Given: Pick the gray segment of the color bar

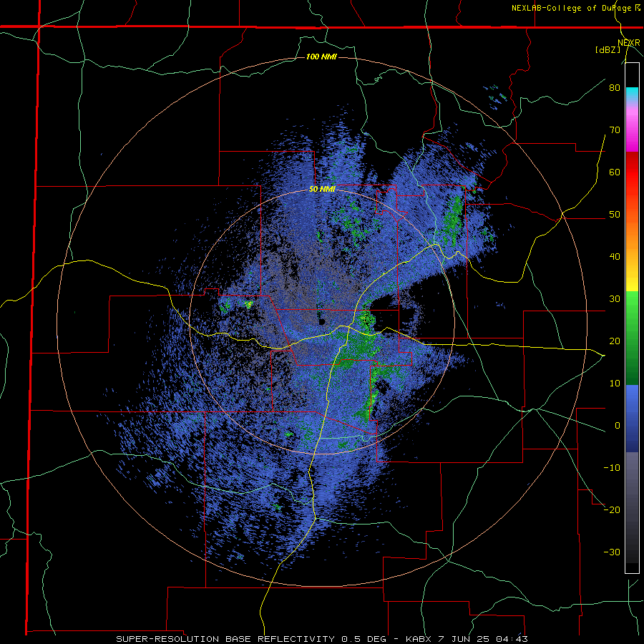Looking at the screenshot, I should (x=632, y=507).
